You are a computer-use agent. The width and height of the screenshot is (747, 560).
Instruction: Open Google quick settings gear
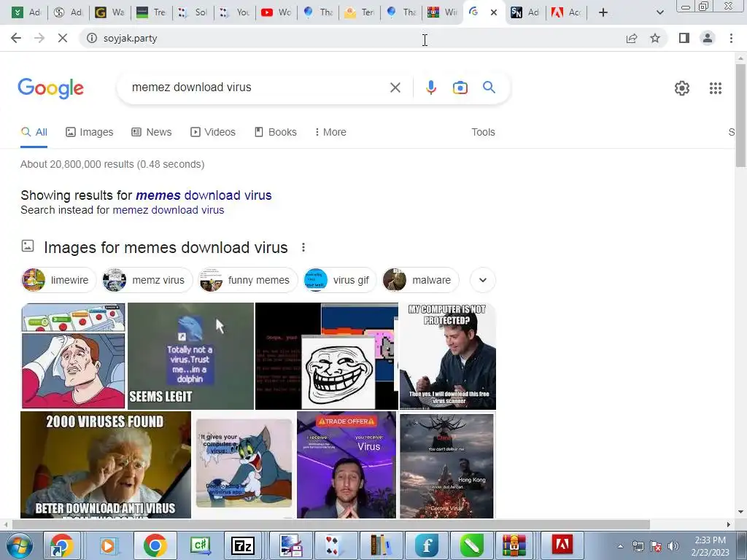click(x=682, y=88)
